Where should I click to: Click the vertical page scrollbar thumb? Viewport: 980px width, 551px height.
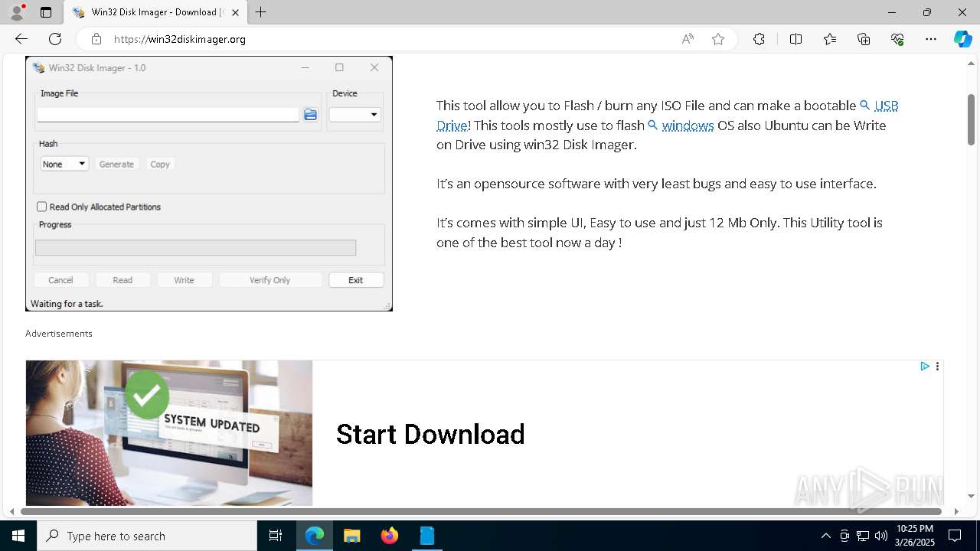(971, 119)
